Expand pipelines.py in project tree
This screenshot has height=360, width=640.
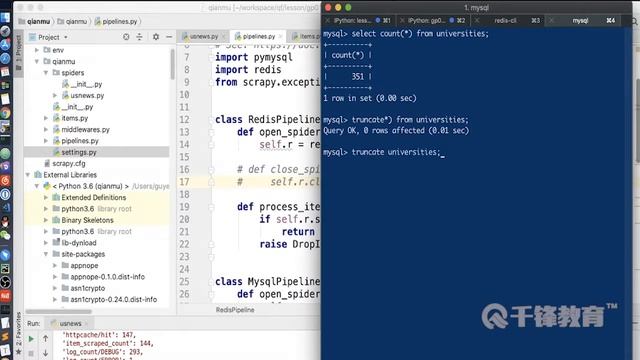click(x=46, y=141)
